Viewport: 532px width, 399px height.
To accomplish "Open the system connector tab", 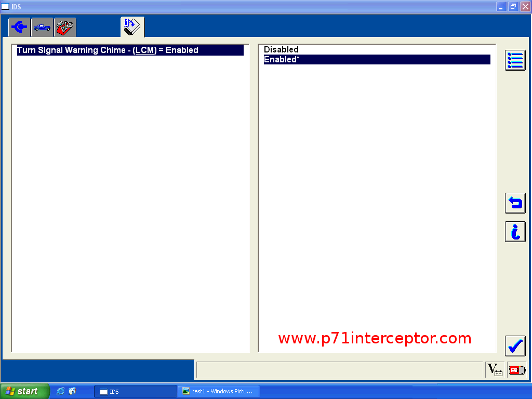I will [19, 27].
